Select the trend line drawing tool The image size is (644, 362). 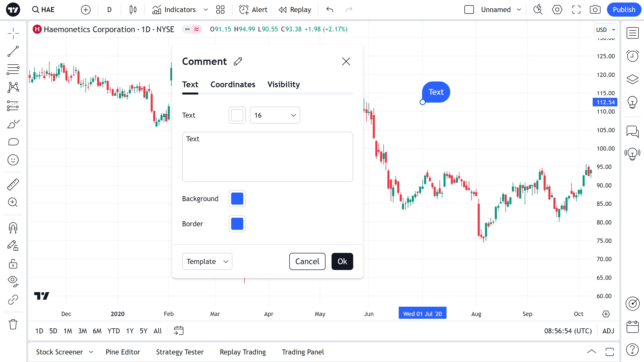click(13, 51)
